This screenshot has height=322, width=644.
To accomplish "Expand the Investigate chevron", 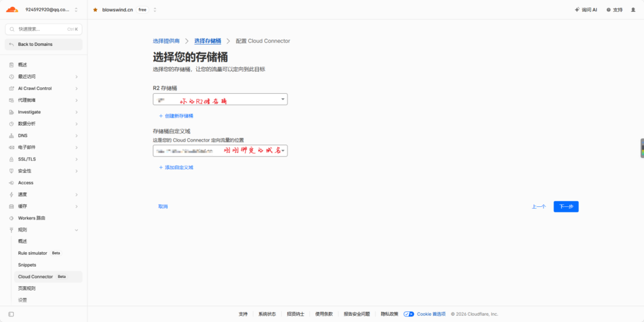I will pyautogui.click(x=76, y=112).
